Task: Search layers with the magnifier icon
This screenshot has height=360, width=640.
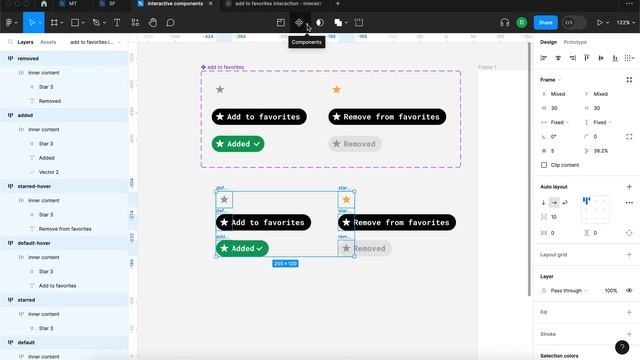Action: click(x=10, y=42)
